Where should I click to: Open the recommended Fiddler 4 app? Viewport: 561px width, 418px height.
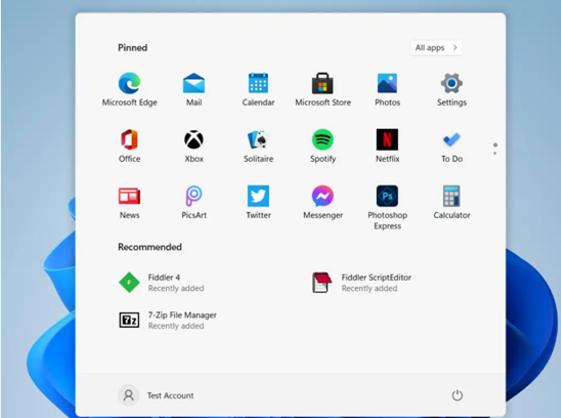(161, 282)
